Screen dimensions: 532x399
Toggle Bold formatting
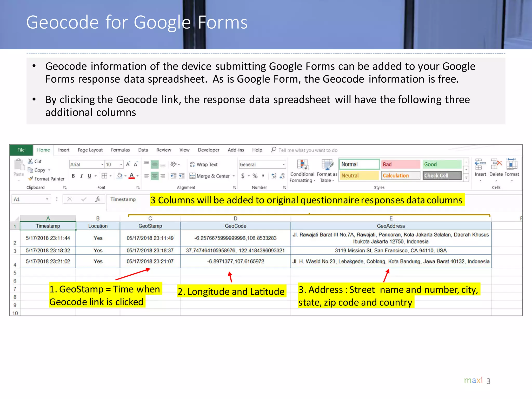pyautogui.click(x=73, y=176)
